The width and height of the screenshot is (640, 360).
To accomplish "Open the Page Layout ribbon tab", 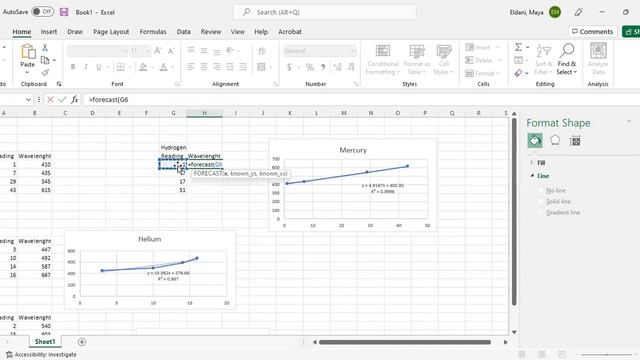I will 111,31.
